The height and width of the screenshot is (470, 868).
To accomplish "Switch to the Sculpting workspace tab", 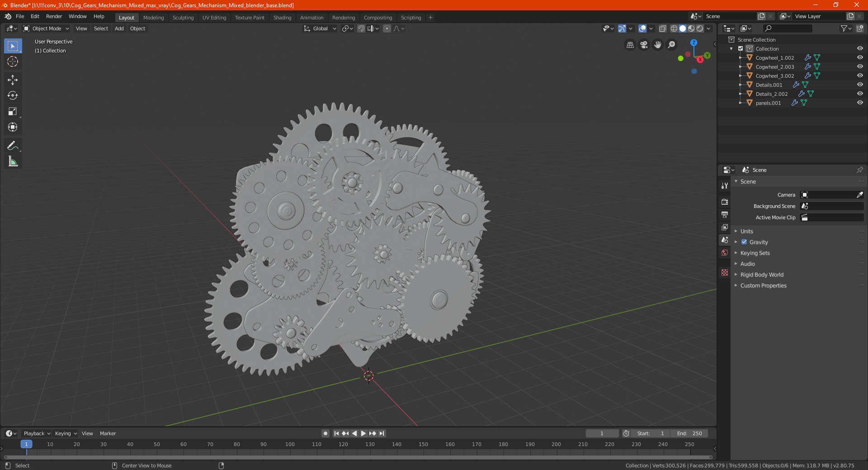I will tap(183, 18).
